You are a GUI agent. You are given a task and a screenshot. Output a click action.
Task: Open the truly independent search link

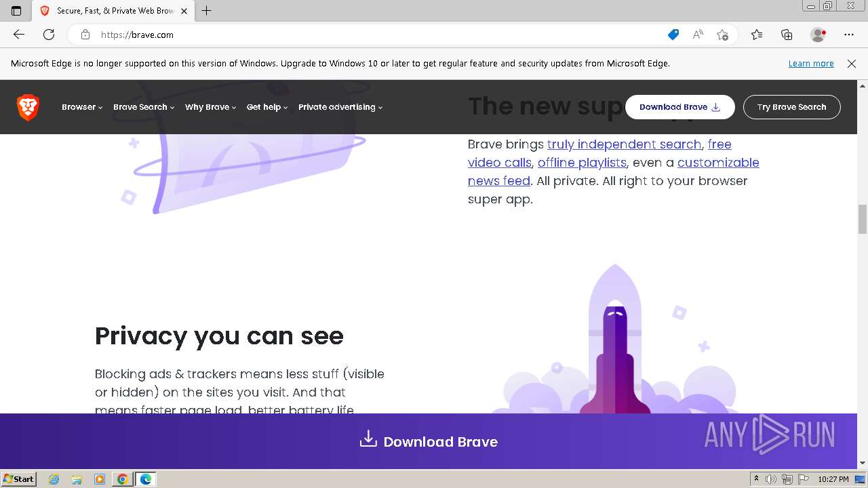coord(624,144)
